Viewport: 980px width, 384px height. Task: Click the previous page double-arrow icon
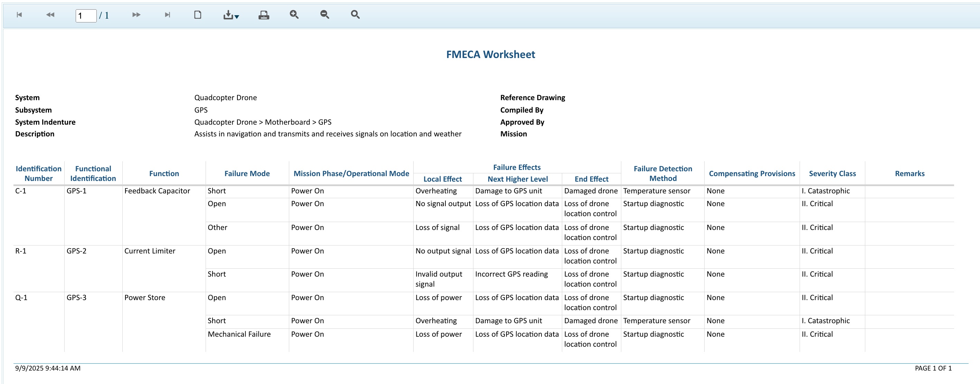point(50,15)
